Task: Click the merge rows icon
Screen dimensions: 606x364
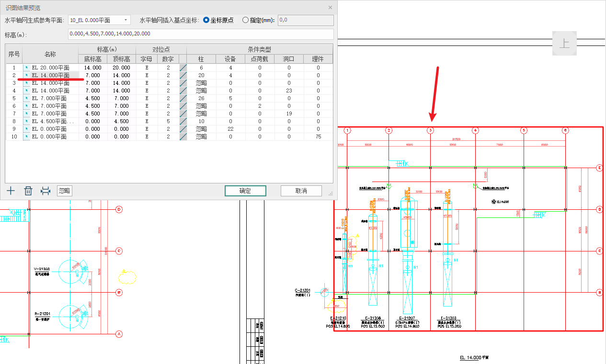Action: (x=46, y=191)
